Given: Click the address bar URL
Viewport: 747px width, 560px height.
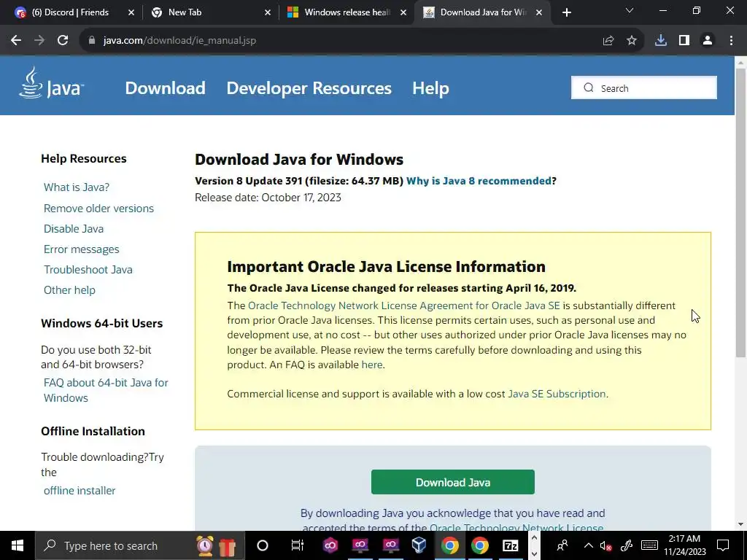Looking at the screenshot, I should [x=179, y=41].
